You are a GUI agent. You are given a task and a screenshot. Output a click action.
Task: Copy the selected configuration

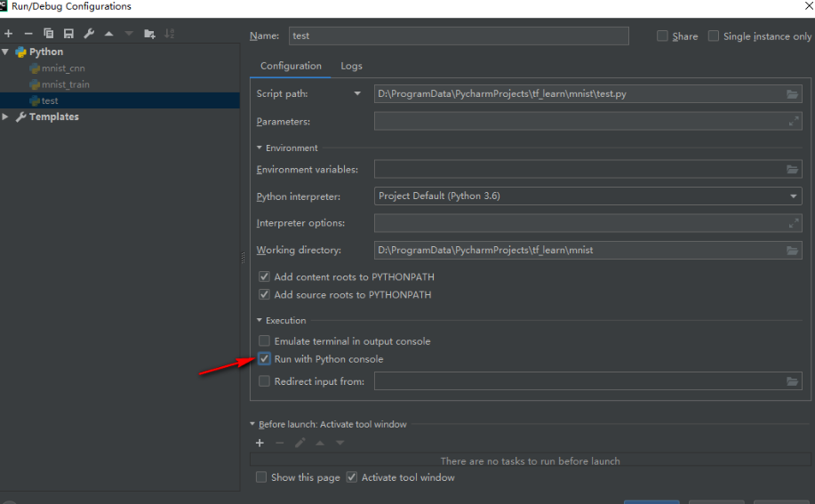point(48,34)
